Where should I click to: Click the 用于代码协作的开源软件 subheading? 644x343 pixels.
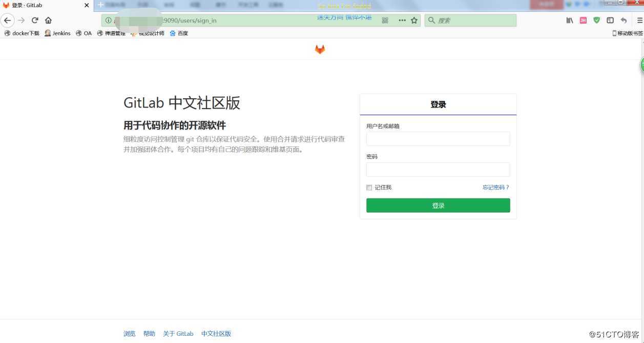pos(175,125)
